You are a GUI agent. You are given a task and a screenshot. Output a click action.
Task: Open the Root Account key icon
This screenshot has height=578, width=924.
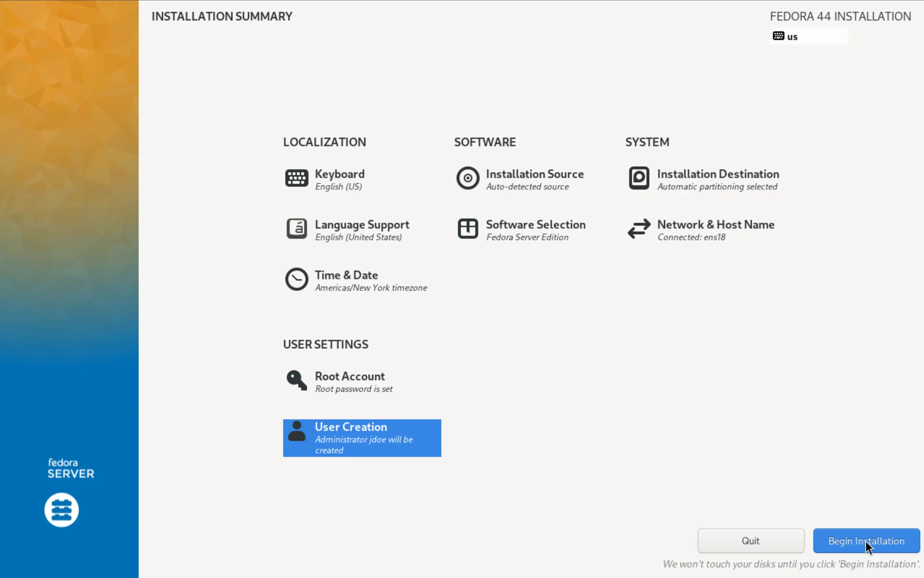click(x=296, y=380)
